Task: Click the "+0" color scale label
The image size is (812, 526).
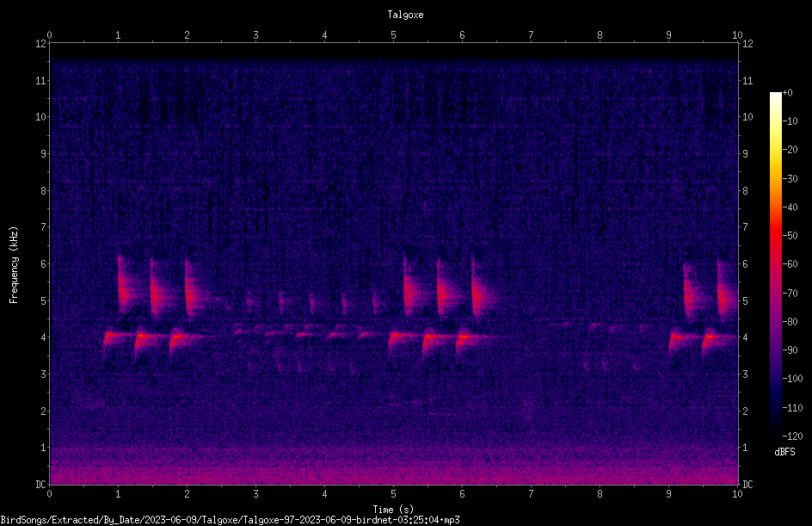Action: click(788, 93)
